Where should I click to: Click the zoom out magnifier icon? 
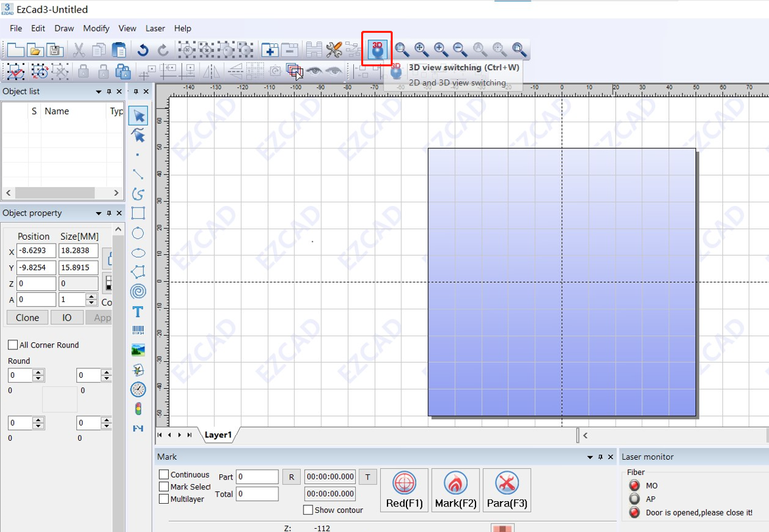tap(460, 49)
